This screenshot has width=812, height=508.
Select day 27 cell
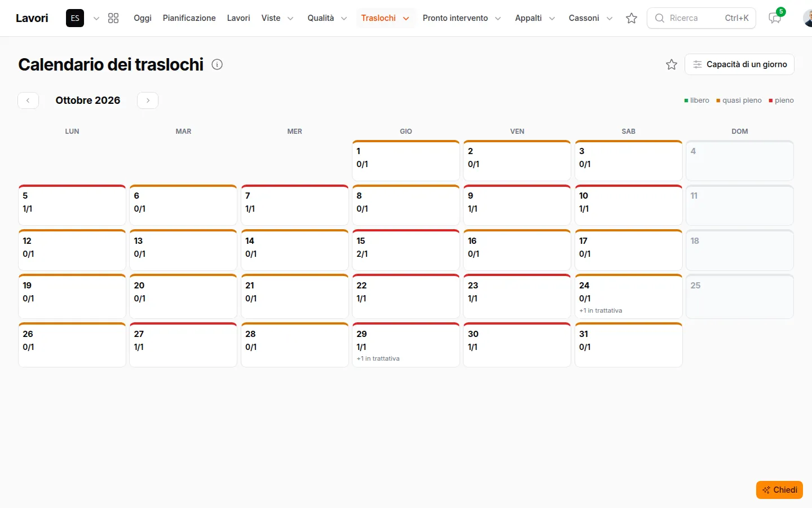coord(183,345)
